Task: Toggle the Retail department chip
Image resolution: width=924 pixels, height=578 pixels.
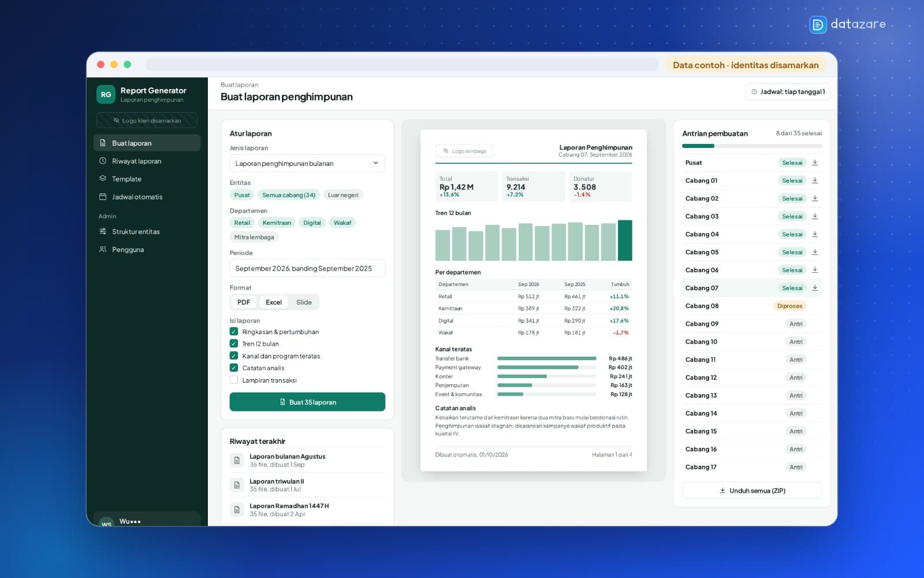Action: tap(242, 223)
